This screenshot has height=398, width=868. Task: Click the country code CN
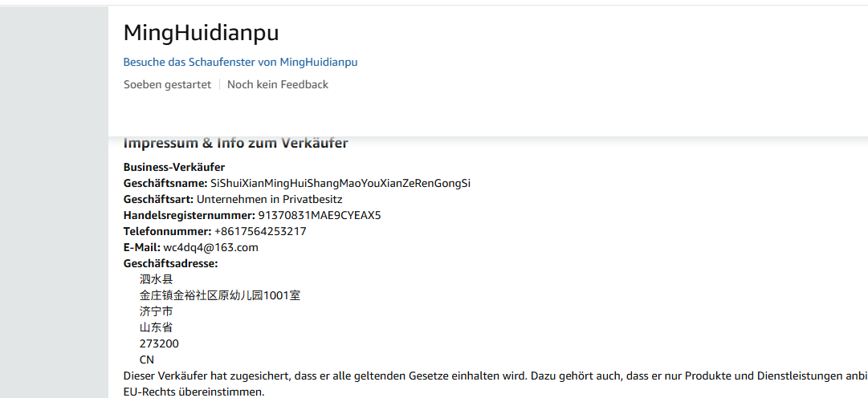click(147, 359)
